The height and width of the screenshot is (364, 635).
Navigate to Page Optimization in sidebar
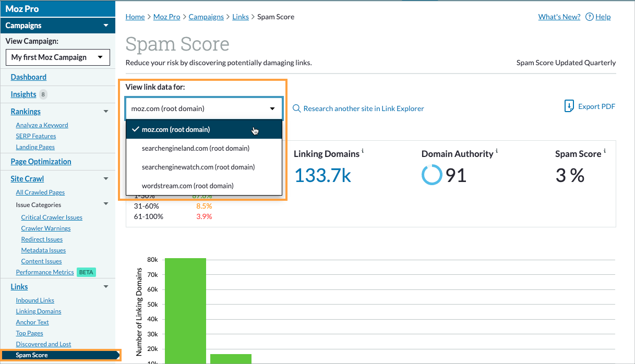click(x=41, y=161)
